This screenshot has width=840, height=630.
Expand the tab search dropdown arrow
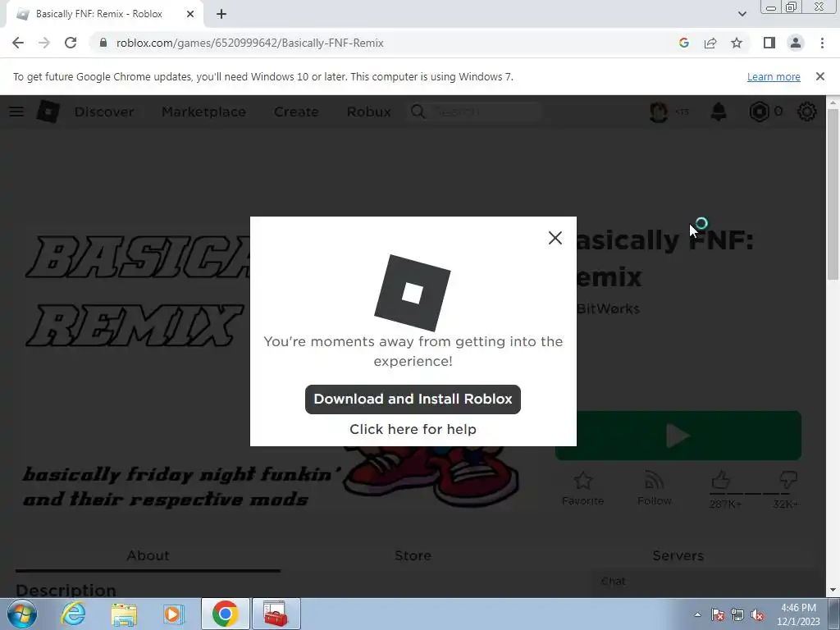pyautogui.click(x=742, y=14)
